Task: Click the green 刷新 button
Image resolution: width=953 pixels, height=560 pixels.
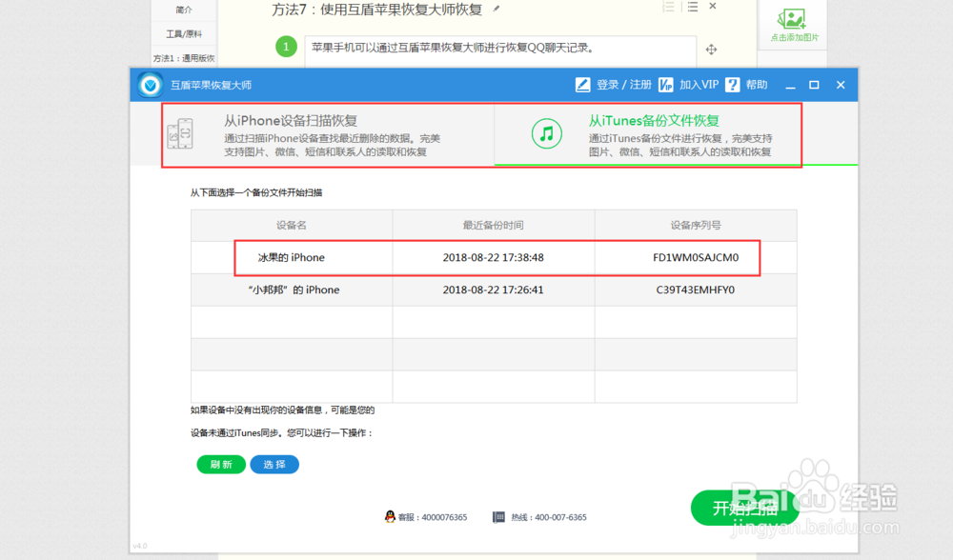Action: 221,464
